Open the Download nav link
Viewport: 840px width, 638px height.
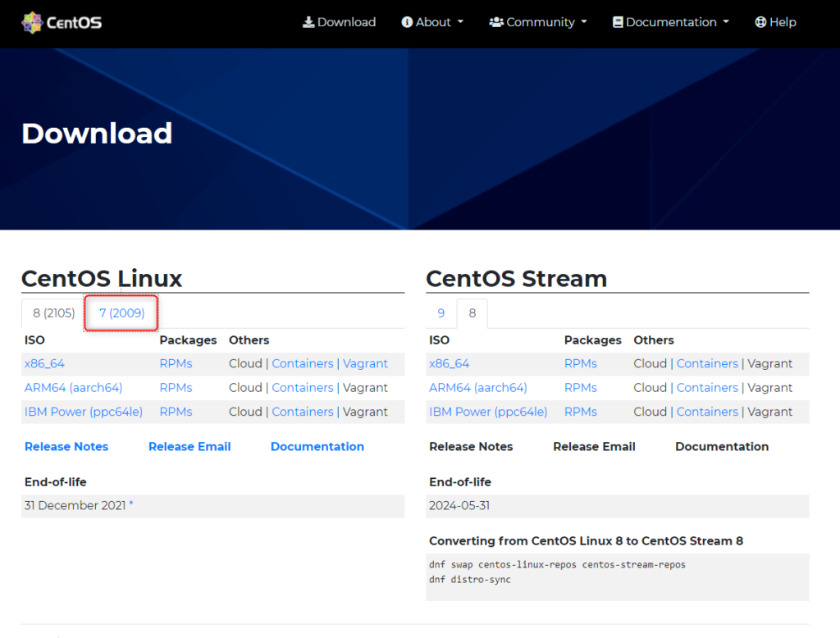339,22
